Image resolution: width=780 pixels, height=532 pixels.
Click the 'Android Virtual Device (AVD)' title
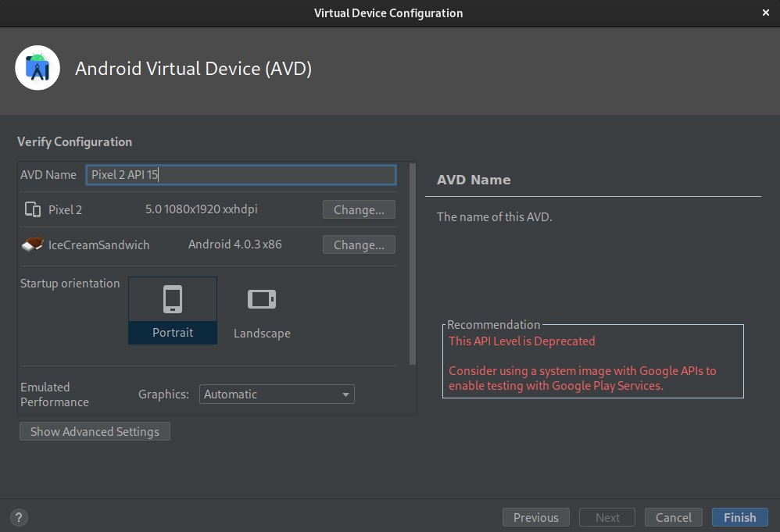[x=194, y=69]
